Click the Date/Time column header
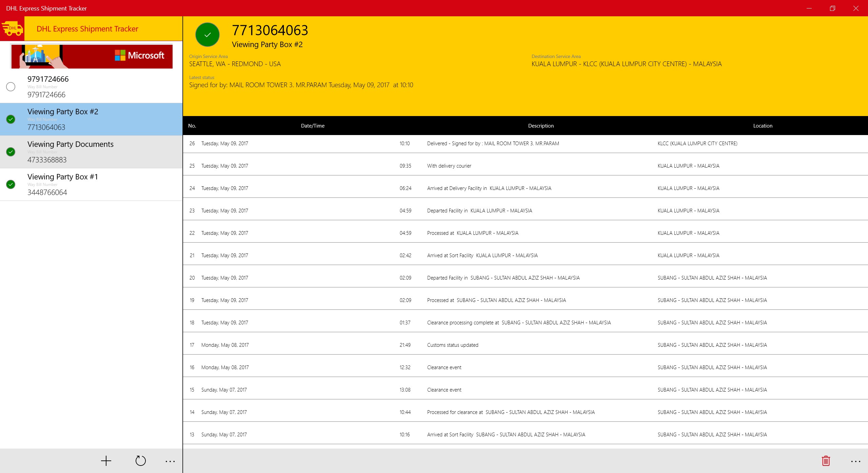Image resolution: width=868 pixels, height=473 pixels. 313,126
